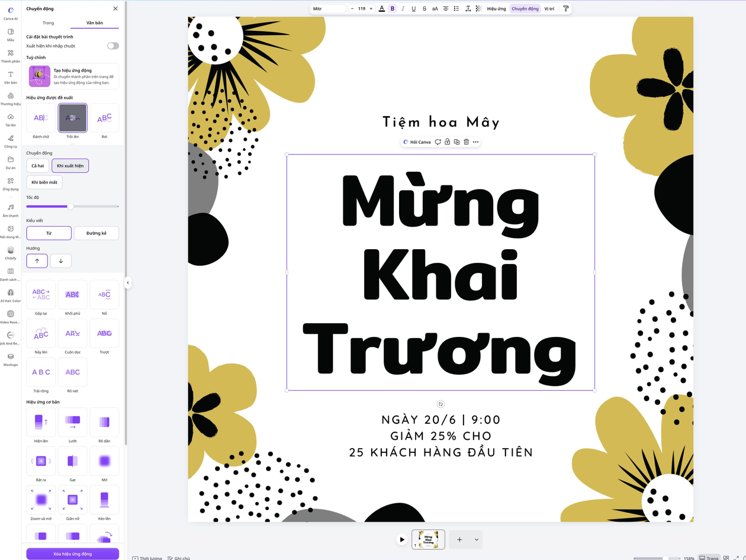Viewport: 746px width, 560px height.
Task: Select the Đường kẻ writing style
Action: 97,233
